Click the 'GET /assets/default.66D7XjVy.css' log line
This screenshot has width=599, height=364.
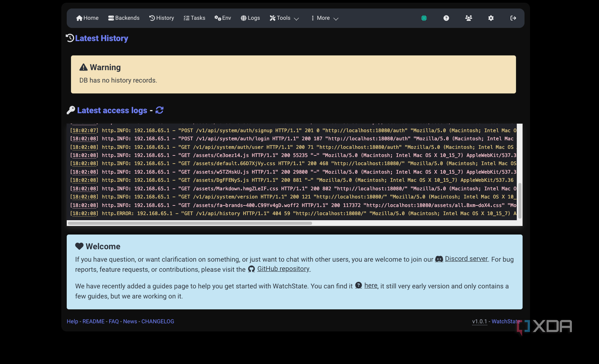coord(293,163)
